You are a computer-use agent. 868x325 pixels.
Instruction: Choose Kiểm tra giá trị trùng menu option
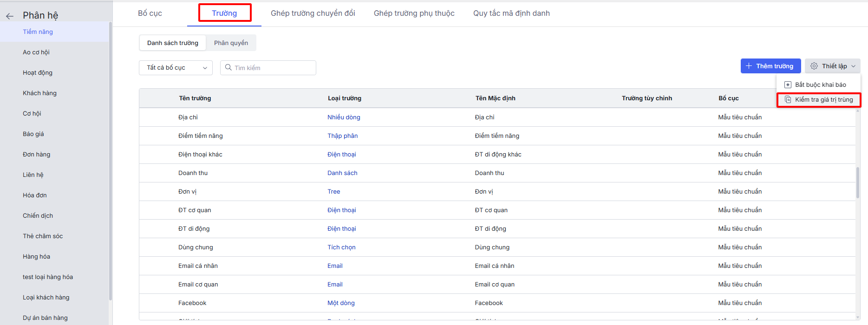click(x=823, y=100)
